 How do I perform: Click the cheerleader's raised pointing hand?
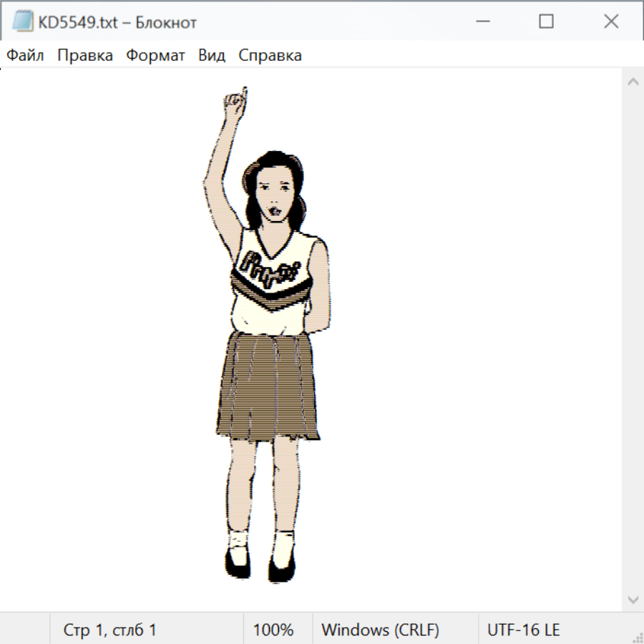(235, 104)
